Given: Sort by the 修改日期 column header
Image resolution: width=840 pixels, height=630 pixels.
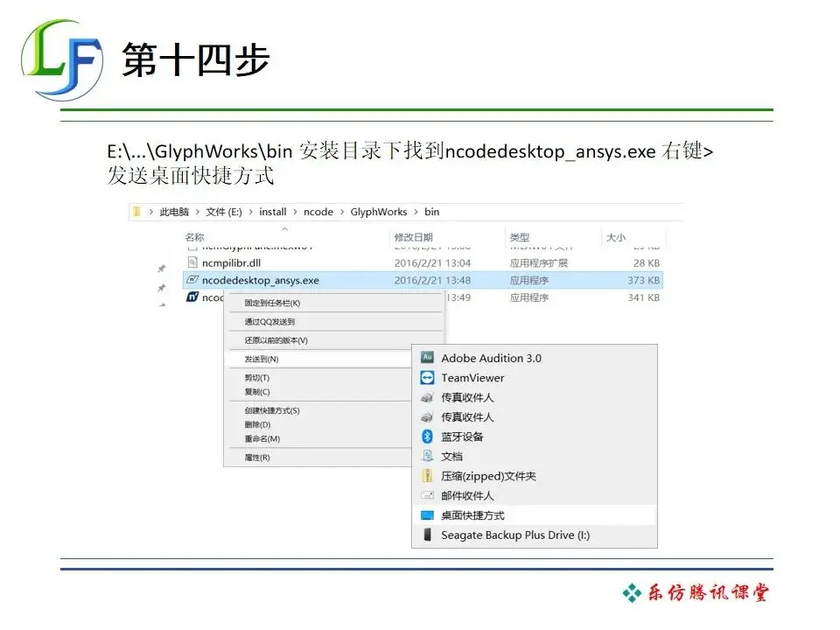Looking at the screenshot, I should click(414, 237).
